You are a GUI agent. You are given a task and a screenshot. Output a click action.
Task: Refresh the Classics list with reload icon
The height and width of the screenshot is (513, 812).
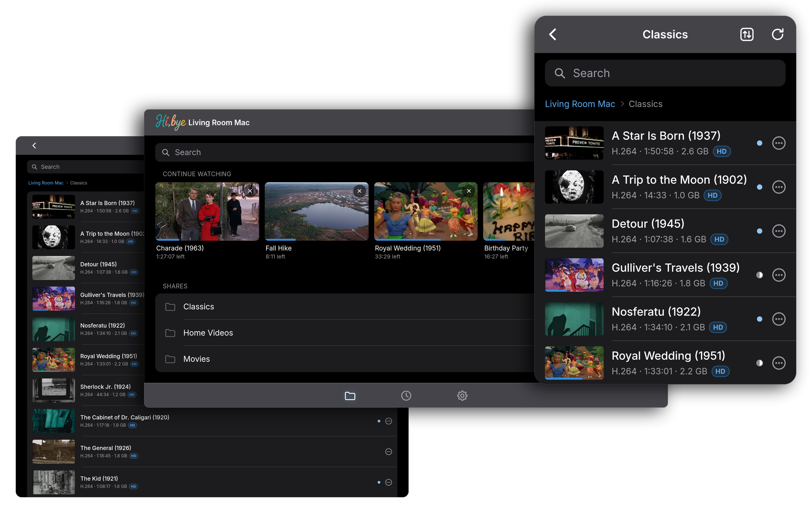tap(778, 34)
